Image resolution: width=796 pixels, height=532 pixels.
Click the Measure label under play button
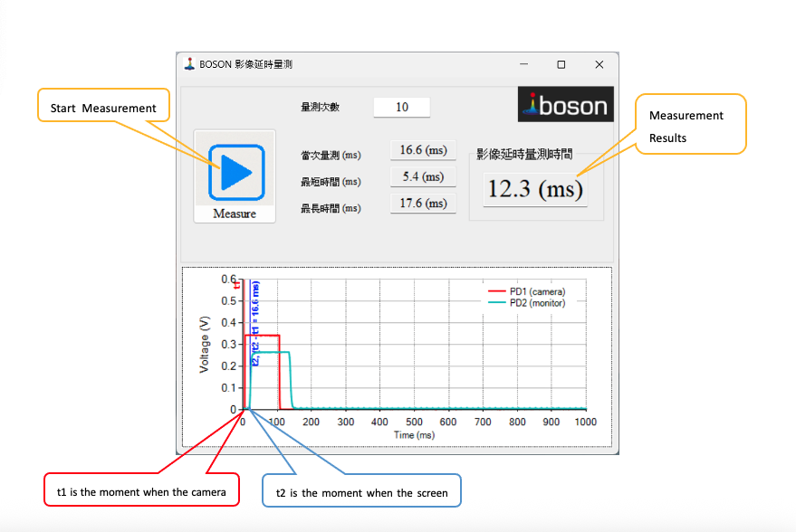pos(235,214)
